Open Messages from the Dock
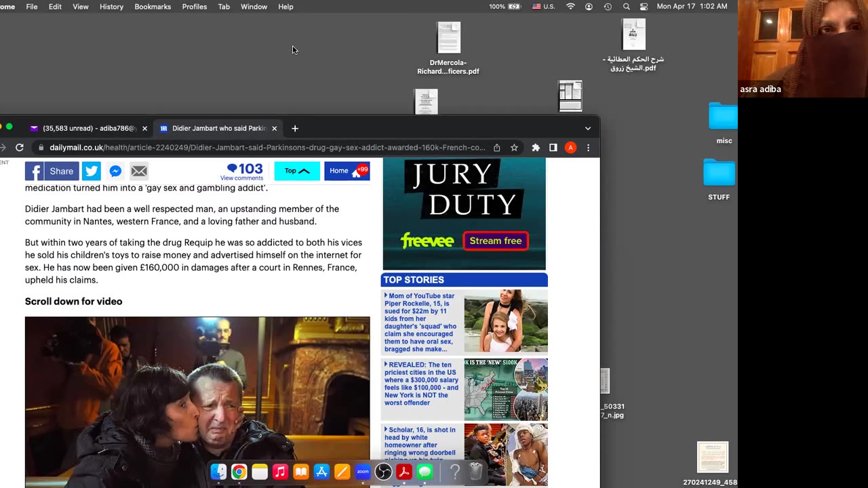This screenshot has height=488, width=868. (x=425, y=472)
